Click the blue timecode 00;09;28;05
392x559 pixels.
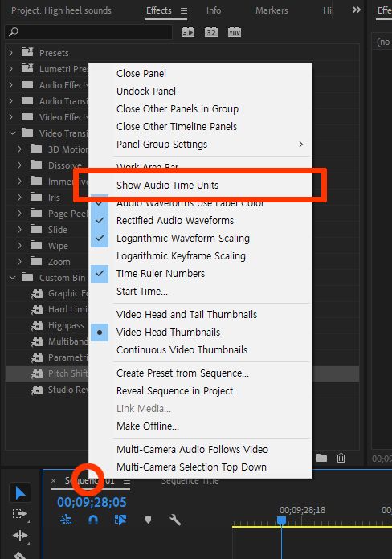pyautogui.click(x=92, y=502)
